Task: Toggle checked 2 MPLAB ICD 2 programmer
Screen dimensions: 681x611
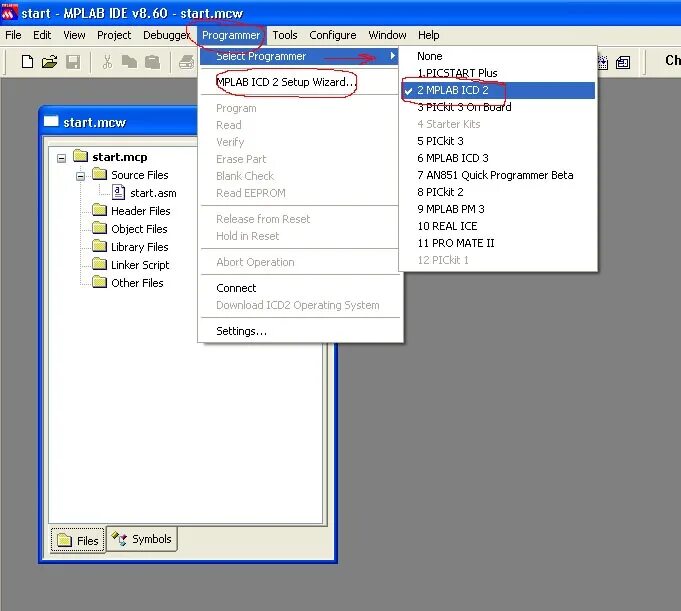Action: tap(498, 90)
